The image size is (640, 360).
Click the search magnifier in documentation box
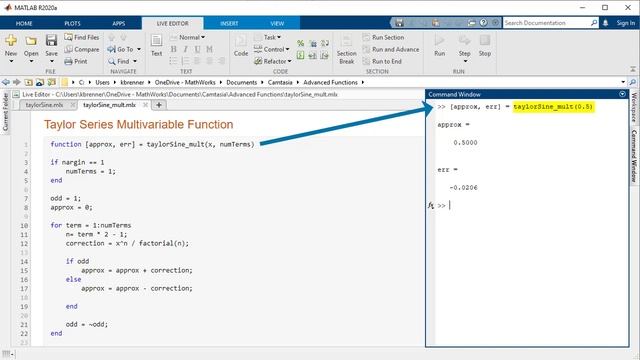594,23
